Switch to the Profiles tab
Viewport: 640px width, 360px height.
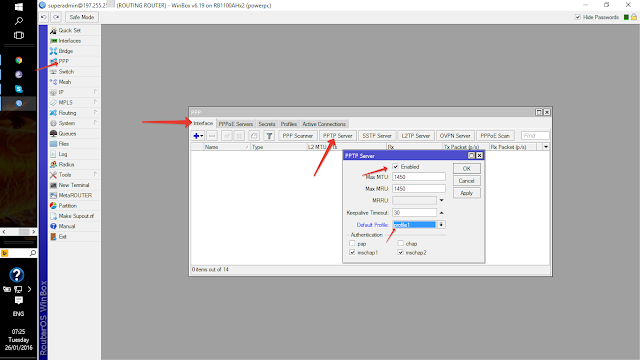click(289, 124)
